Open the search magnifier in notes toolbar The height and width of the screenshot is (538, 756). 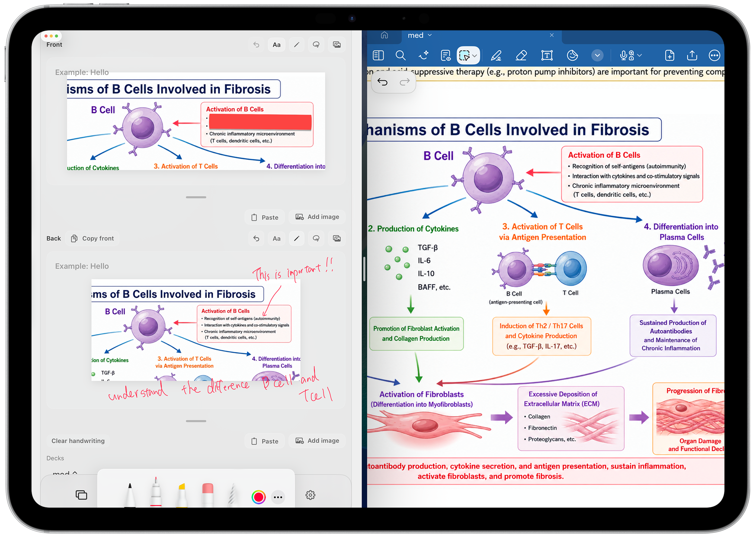point(400,55)
